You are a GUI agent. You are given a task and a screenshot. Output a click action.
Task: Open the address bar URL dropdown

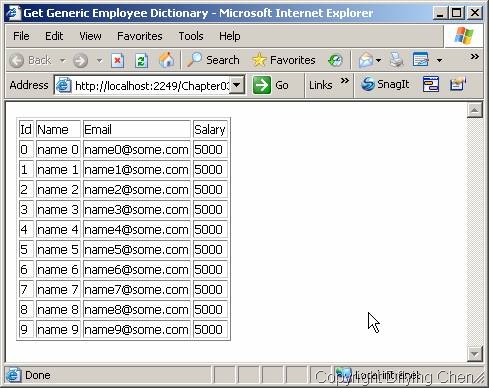[236, 85]
